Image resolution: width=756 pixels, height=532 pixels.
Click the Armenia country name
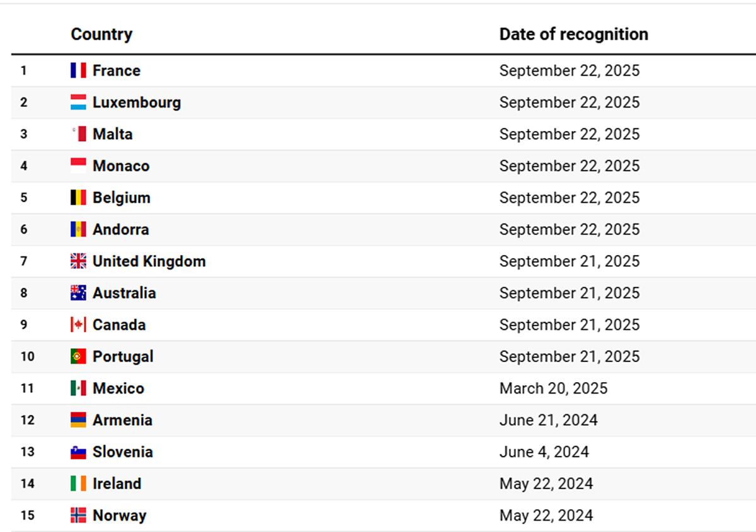tap(122, 420)
